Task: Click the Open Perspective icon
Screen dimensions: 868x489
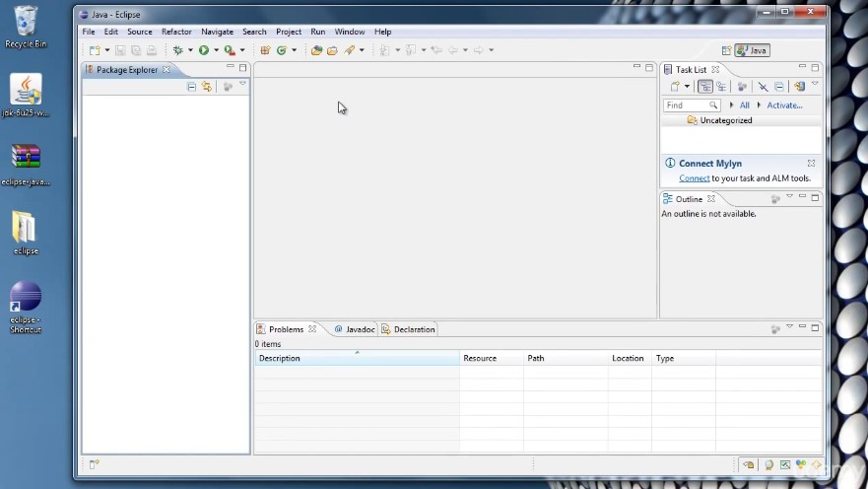Action: pyautogui.click(x=726, y=50)
